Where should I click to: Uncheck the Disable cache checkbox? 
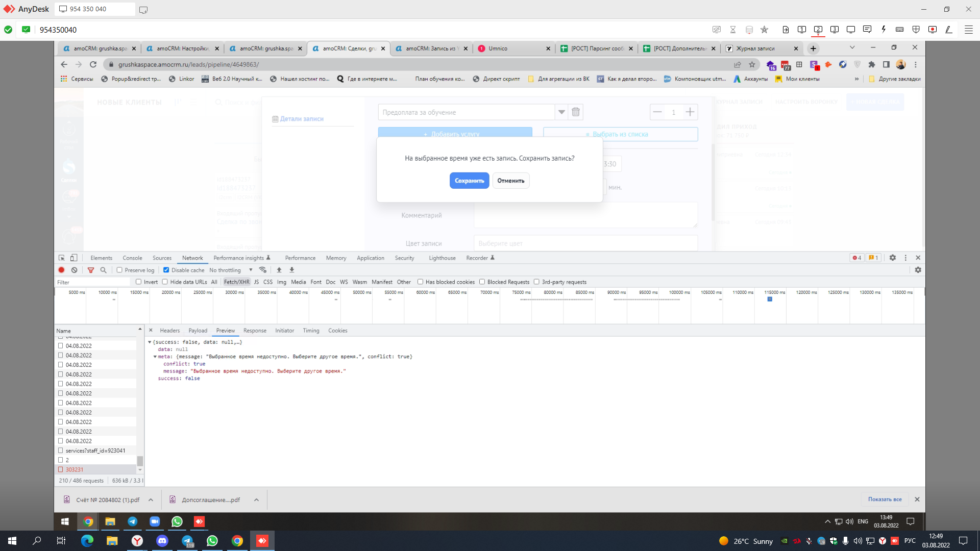(166, 270)
